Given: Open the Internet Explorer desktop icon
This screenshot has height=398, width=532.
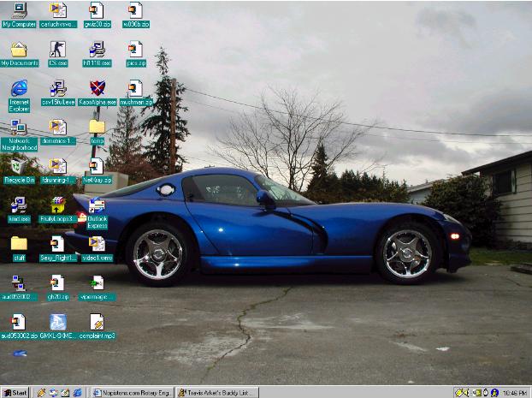Looking at the screenshot, I should coord(19,88).
